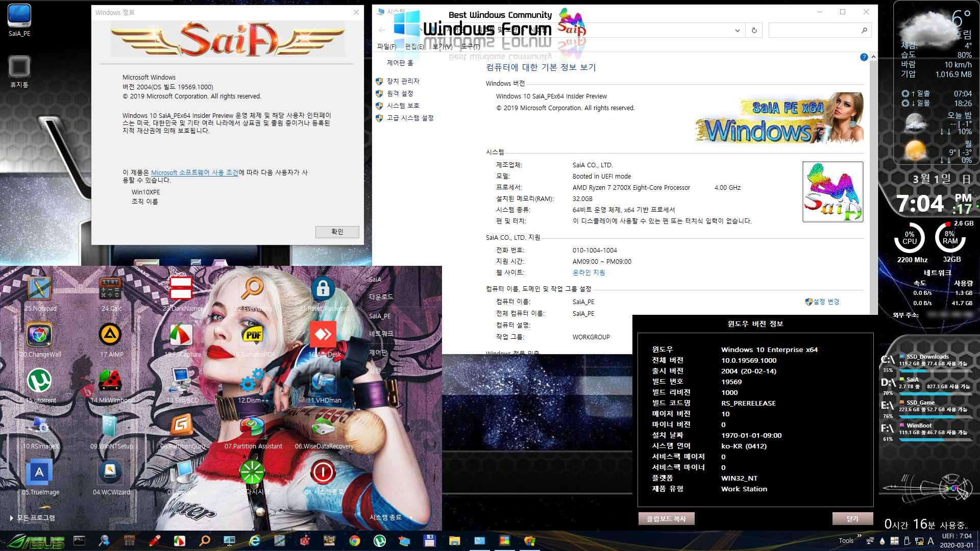This screenshot has height=551, width=980.
Task: Click the RAM usage gauge widget
Action: tap(950, 238)
